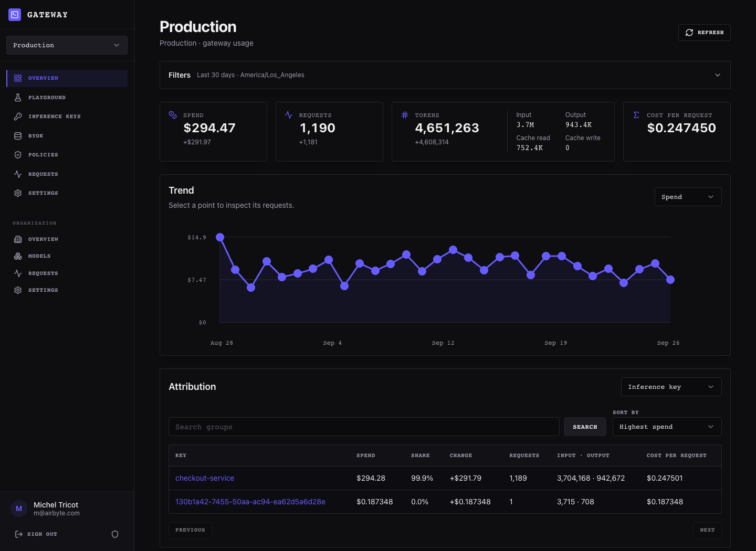Open BYOK database icon
Image resolution: width=756 pixels, height=551 pixels.
(18, 136)
